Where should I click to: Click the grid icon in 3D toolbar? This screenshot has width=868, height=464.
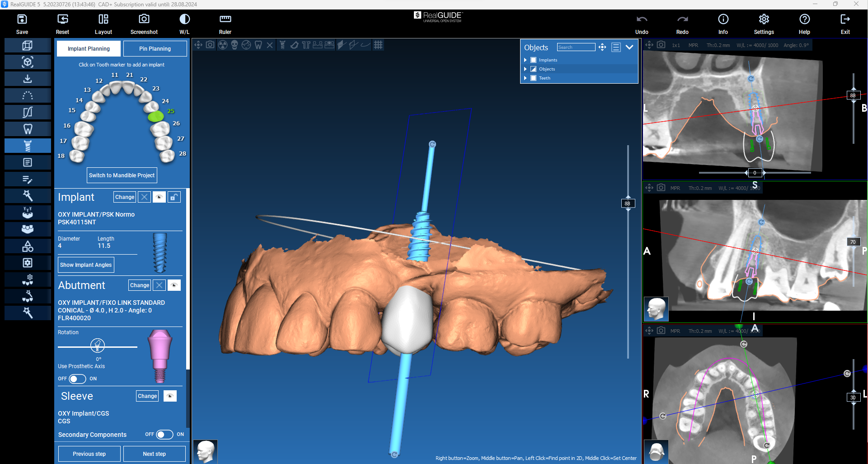click(378, 45)
